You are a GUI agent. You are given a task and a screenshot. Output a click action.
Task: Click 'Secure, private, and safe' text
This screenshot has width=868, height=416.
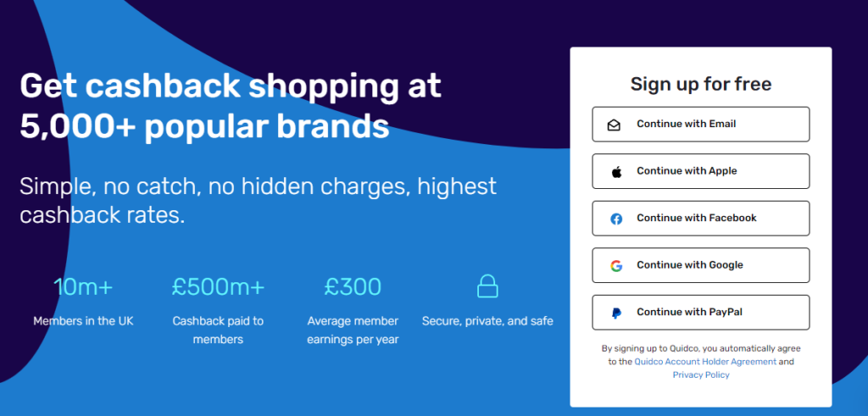coord(487,321)
